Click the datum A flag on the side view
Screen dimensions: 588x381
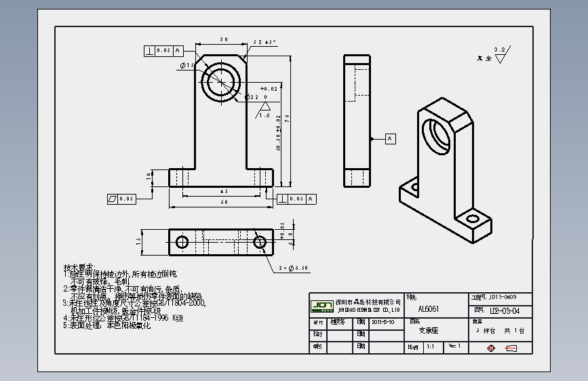[391, 139]
